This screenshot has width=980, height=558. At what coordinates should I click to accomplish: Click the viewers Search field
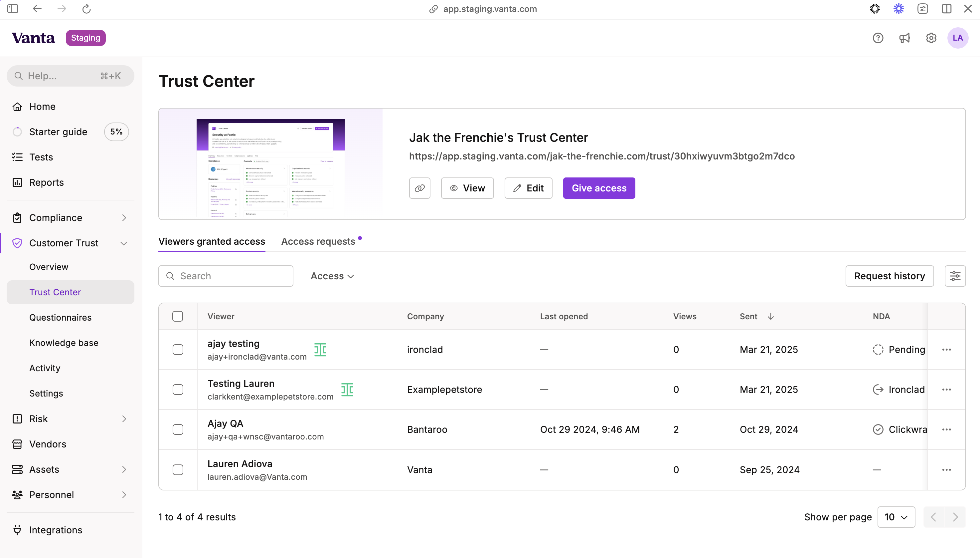(226, 276)
